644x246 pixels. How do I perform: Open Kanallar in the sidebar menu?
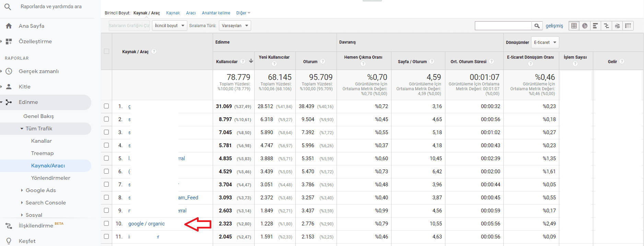[x=42, y=141]
